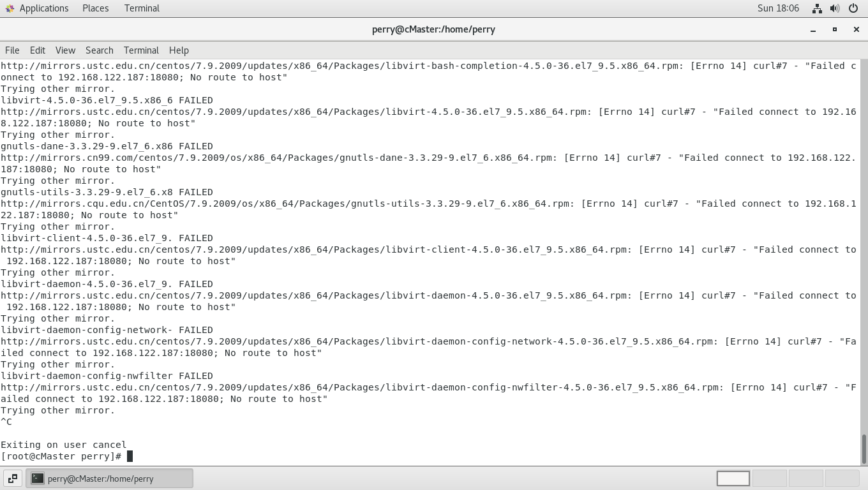
Task: Open the Edit menu
Action: pos(37,50)
